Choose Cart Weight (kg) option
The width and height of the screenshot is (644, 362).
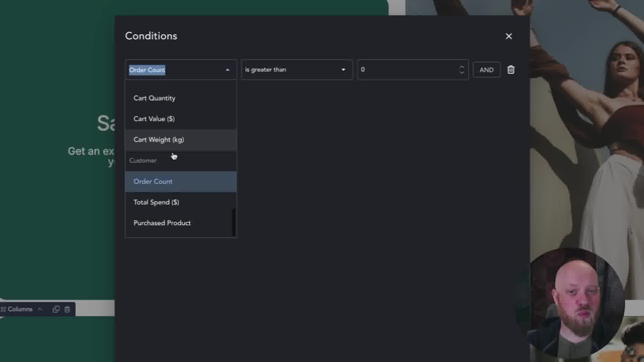[181, 140]
